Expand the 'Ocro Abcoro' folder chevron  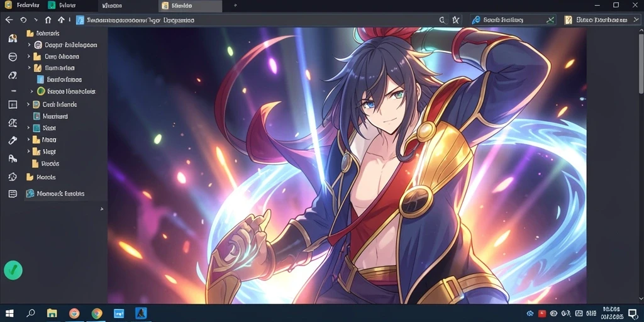click(29, 56)
